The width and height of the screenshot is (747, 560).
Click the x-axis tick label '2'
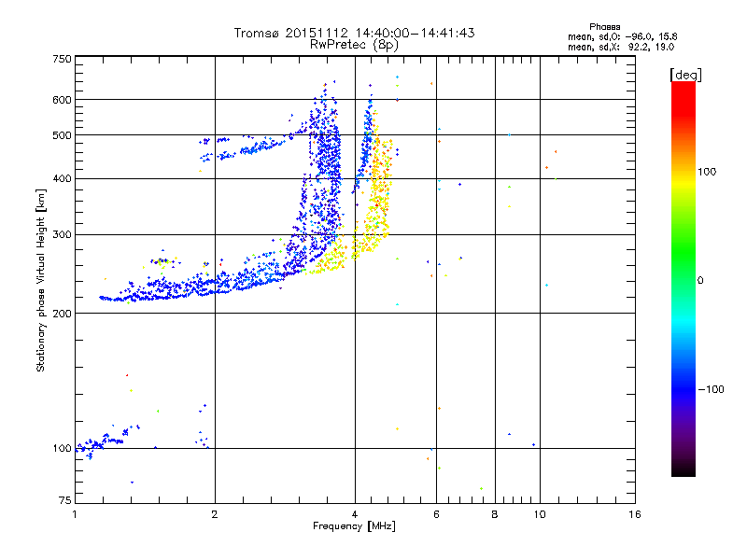pyautogui.click(x=215, y=514)
